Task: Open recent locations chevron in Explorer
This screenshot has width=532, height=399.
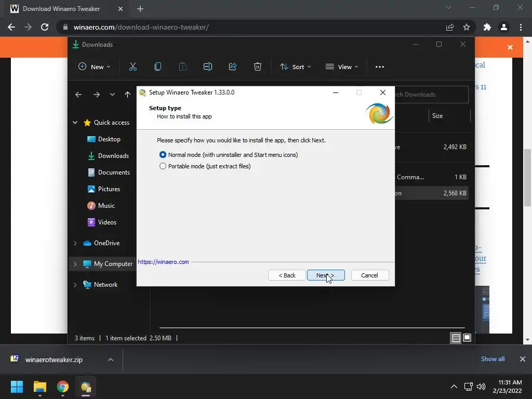Action: [x=112, y=95]
